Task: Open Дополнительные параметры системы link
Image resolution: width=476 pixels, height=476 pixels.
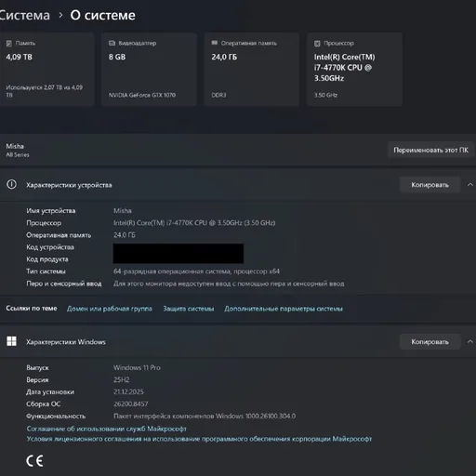Action: [x=284, y=309]
